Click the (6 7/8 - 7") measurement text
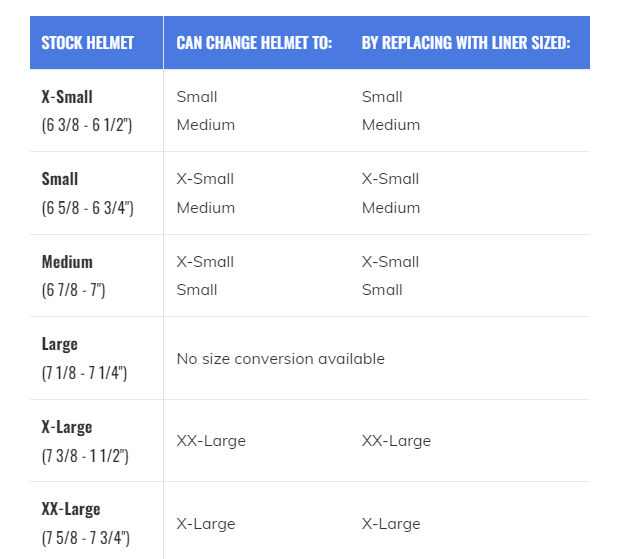This screenshot has height=559, width=617. point(73,290)
